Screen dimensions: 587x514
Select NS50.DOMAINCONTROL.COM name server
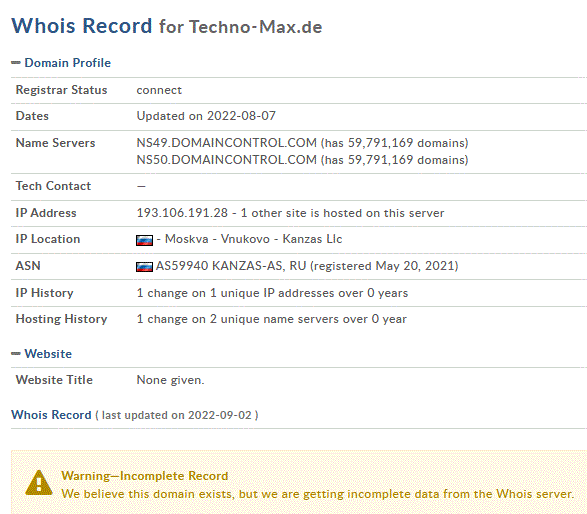[x=226, y=160]
